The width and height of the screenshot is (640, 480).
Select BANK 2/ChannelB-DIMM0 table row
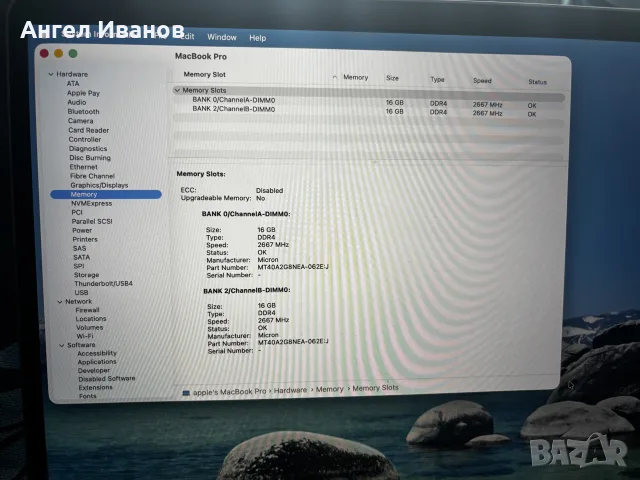[x=369, y=111]
